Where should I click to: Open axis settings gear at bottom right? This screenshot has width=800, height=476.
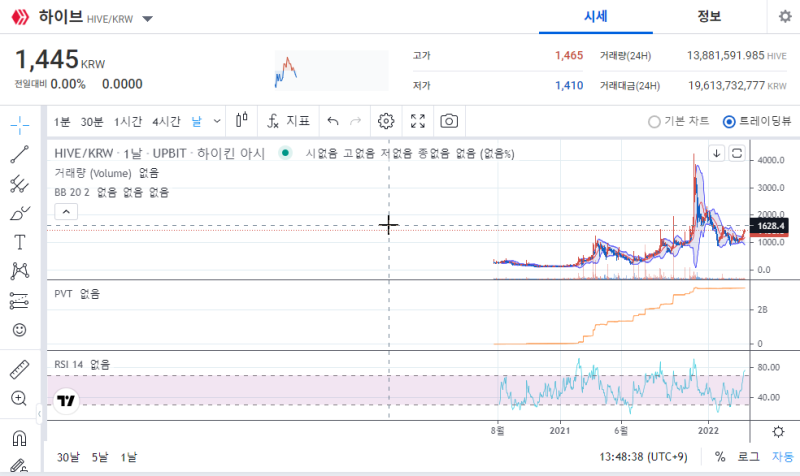click(x=778, y=432)
